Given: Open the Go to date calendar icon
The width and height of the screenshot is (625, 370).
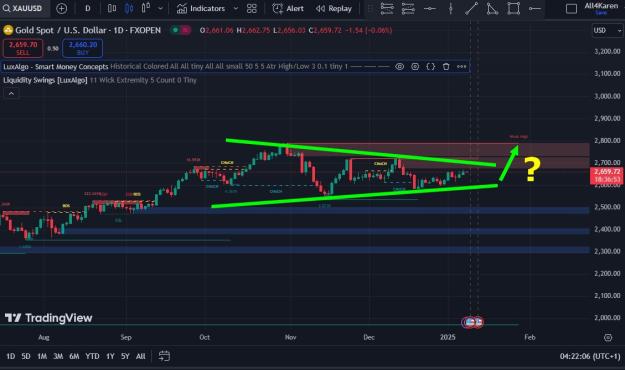Looking at the screenshot, I should (164, 356).
